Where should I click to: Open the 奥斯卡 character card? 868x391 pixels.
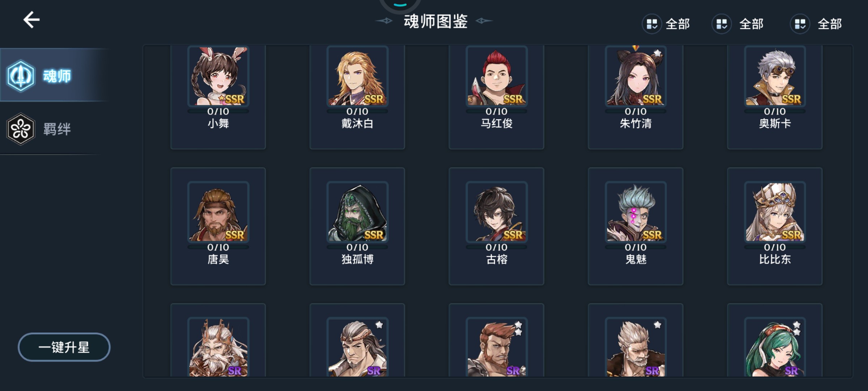click(x=775, y=97)
